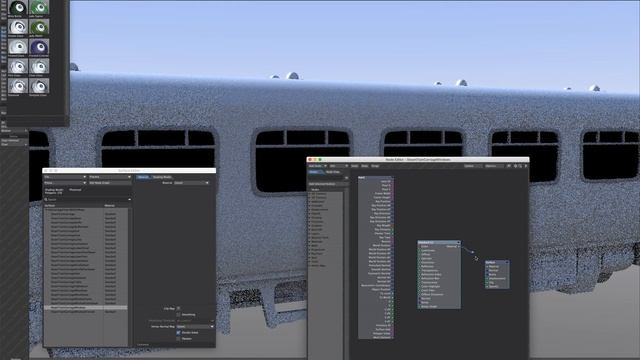Image resolution: width=640 pixels, height=360 pixels.
Task: Click Undo in Node Editor toolbar
Action: pos(355,166)
